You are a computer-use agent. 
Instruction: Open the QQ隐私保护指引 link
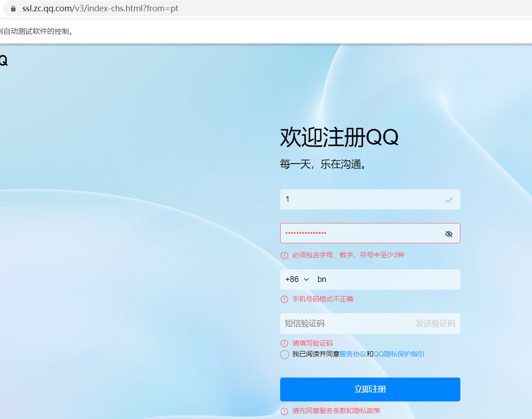(x=399, y=354)
